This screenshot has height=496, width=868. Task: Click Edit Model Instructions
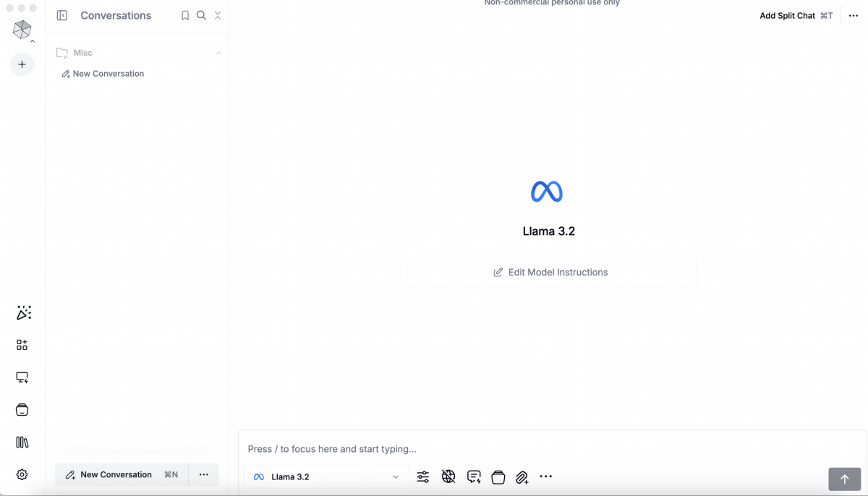point(549,273)
